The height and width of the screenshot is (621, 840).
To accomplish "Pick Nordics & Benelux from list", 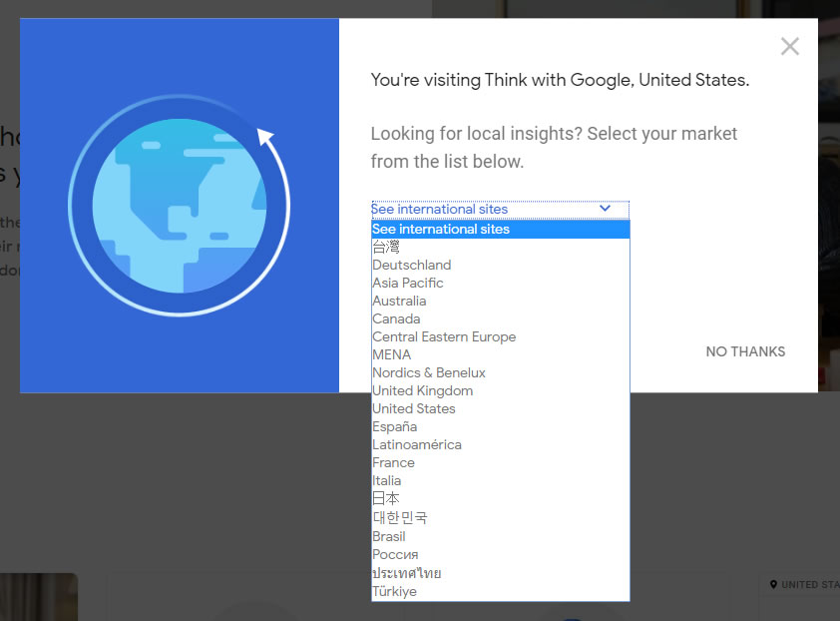I will [x=429, y=372].
